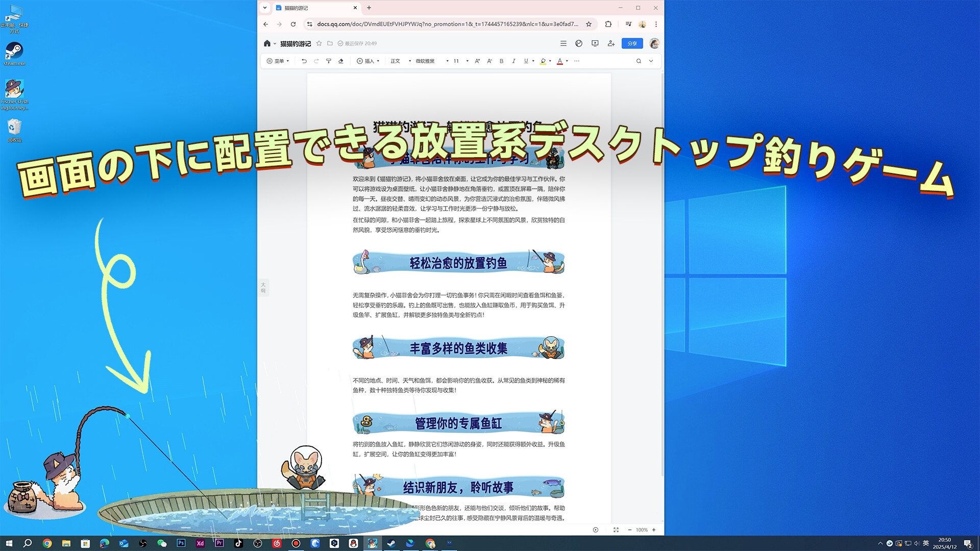Toggle italic formatting
Screen dimensions: 980x551
(513, 61)
